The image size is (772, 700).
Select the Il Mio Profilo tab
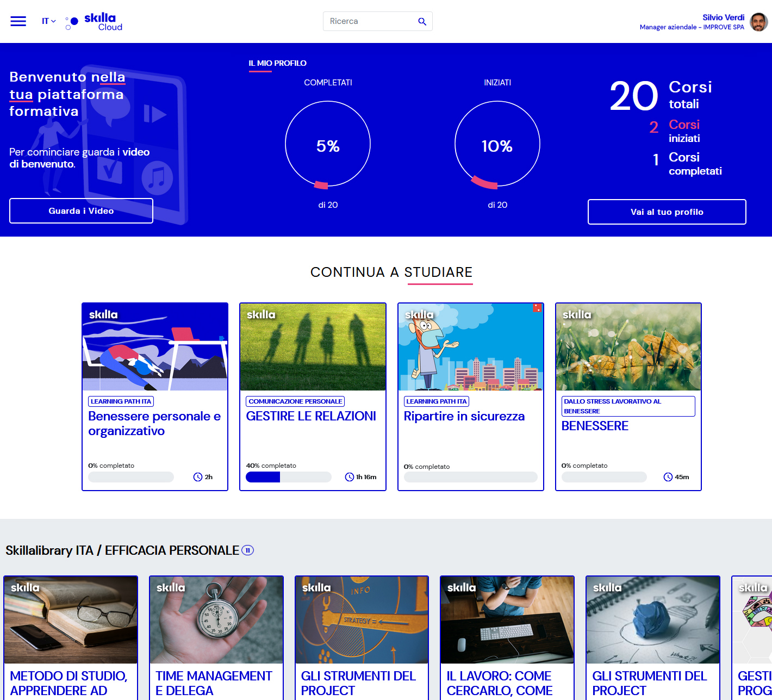[x=277, y=63]
